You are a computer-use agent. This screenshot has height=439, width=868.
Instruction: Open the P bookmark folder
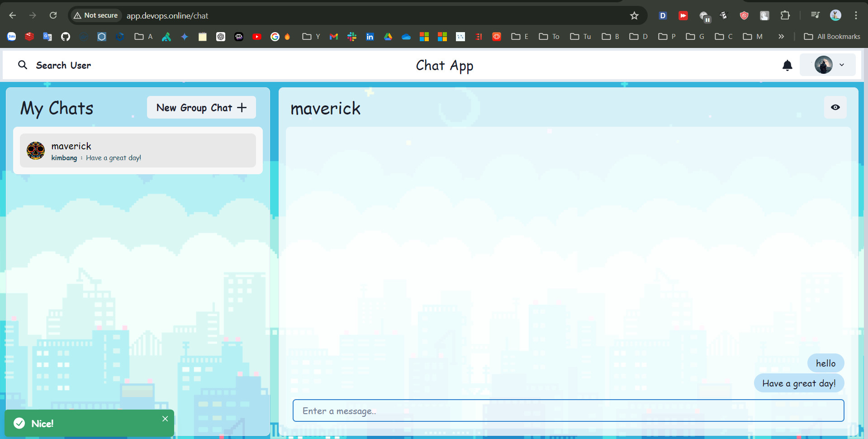pyautogui.click(x=667, y=37)
